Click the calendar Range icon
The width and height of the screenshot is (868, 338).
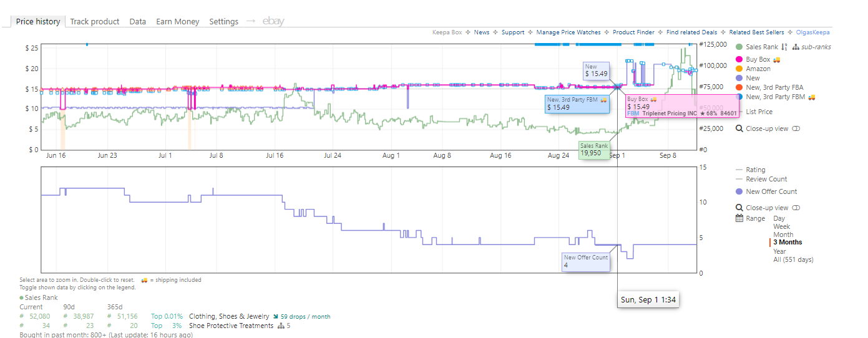739,218
